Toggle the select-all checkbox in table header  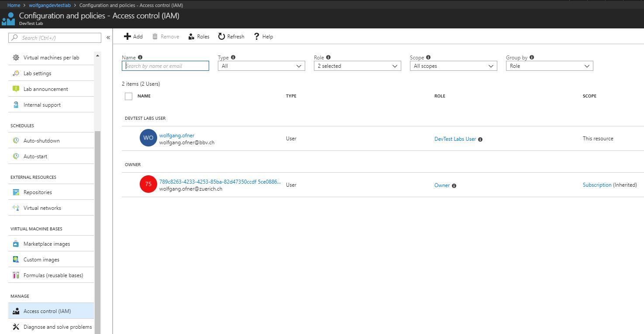[x=128, y=96]
